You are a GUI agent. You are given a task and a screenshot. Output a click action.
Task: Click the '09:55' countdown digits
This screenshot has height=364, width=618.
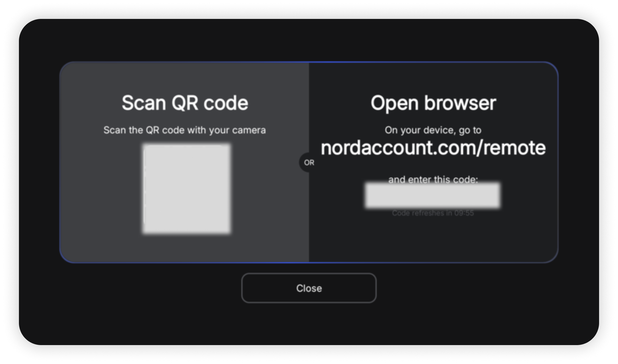click(464, 213)
